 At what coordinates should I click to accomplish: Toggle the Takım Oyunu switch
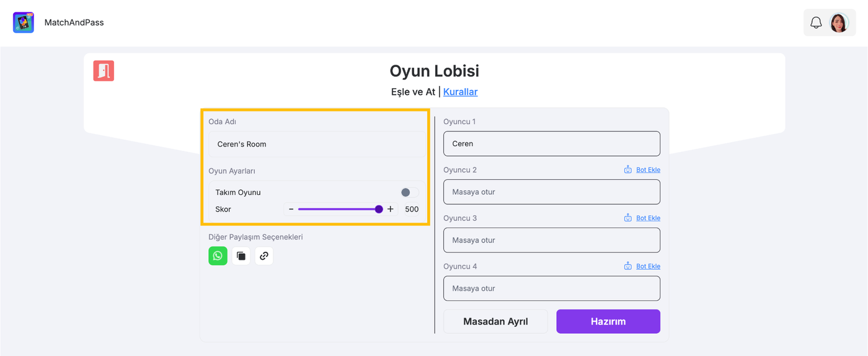[x=409, y=192]
